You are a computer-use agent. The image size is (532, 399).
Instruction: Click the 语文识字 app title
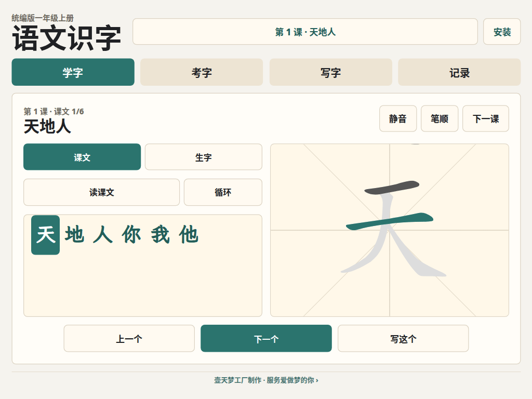click(66, 38)
